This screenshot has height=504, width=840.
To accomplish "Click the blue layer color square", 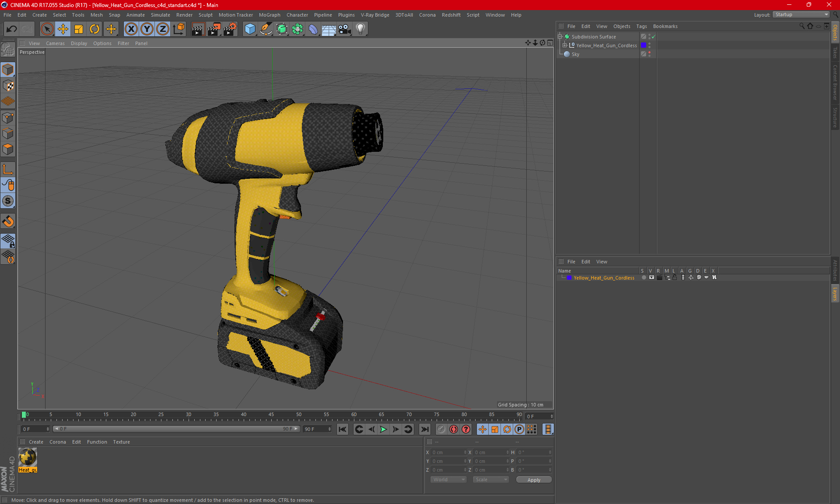I will click(x=569, y=278).
